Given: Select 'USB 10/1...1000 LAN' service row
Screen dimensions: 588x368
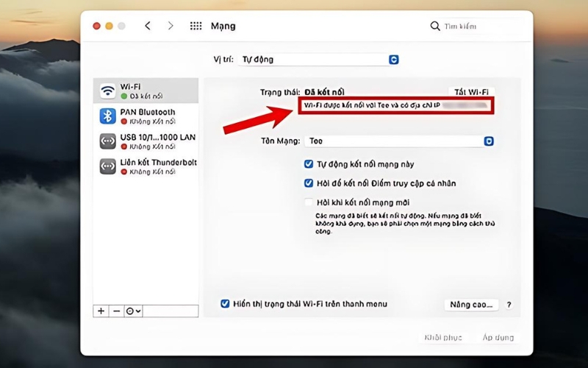Looking at the screenshot, I should coord(146,141).
